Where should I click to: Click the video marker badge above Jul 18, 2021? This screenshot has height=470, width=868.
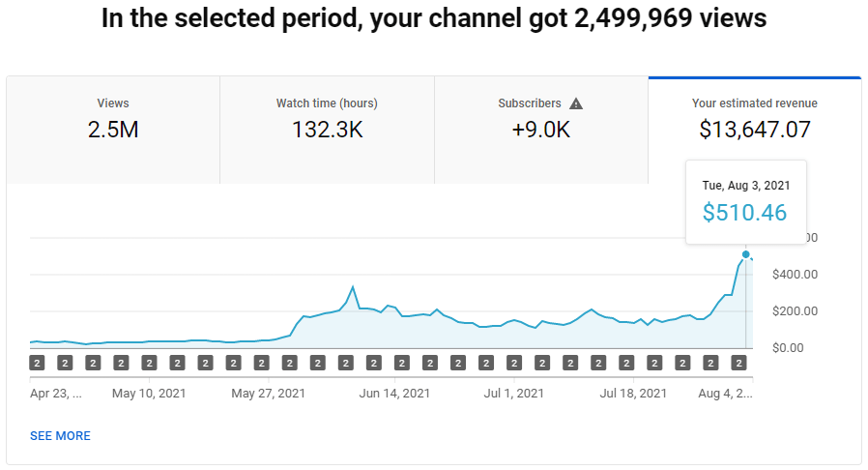click(x=626, y=364)
